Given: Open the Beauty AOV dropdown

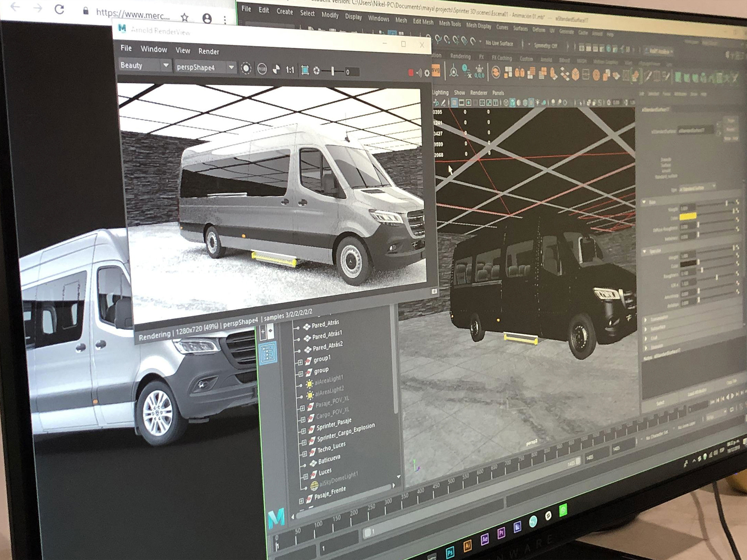Looking at the screenshot, I should [166, 66].
